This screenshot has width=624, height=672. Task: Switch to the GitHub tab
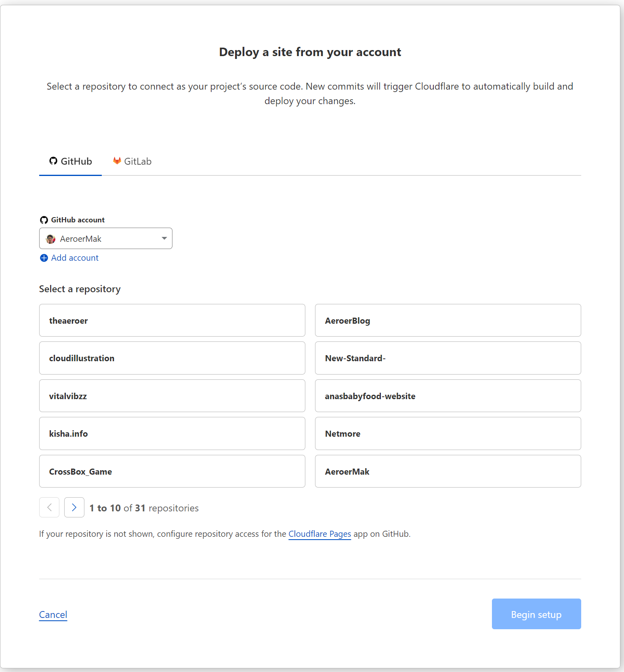[x=71, y=161]
